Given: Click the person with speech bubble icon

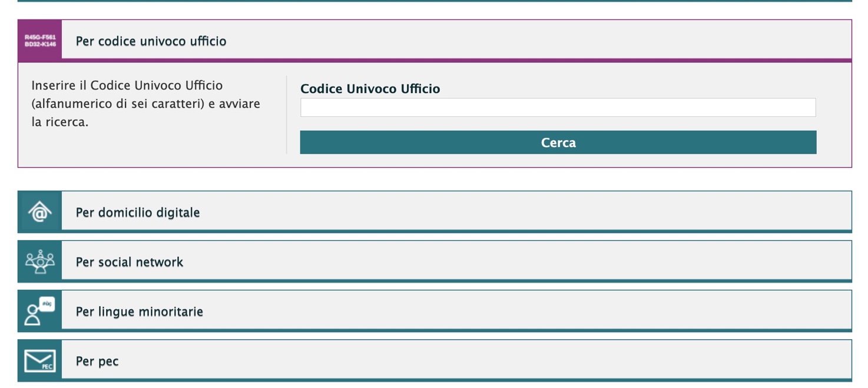Looking at the screenshot, I should pos(40,311).
